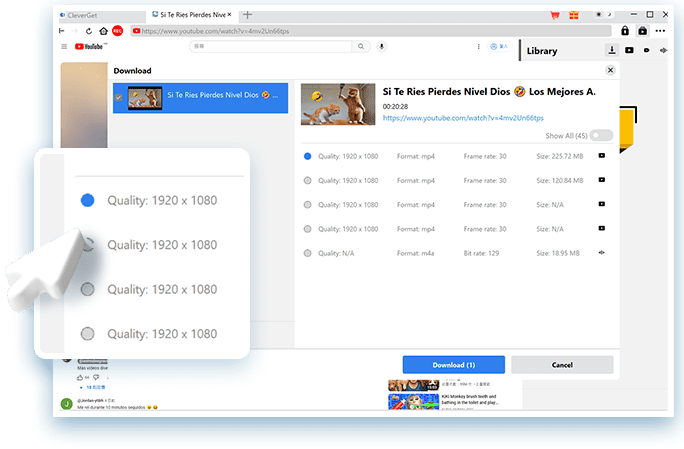The image size is (684, 449).
Task: Select the m4a audio format option
Action: click(x=308, y=253)
